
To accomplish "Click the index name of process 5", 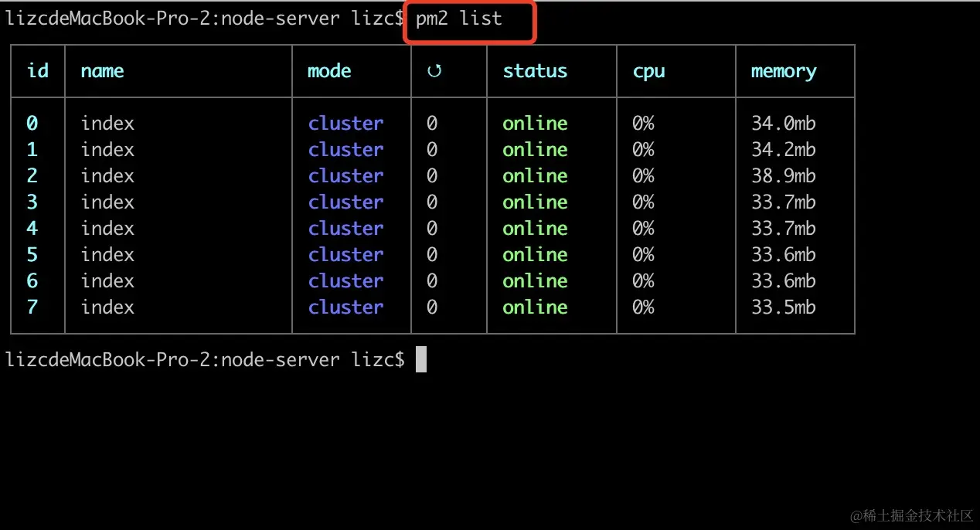I will [x=107, y=254].
